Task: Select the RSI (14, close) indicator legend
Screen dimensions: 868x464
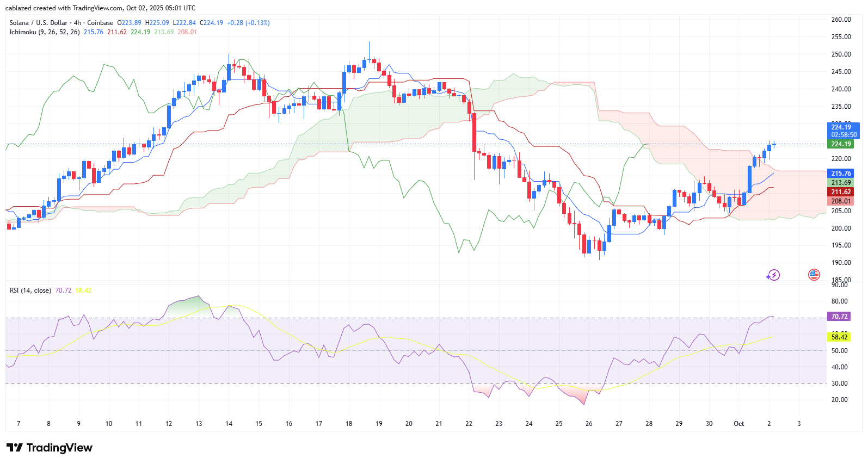Action: pyautogui.click(x=30, y=290)
